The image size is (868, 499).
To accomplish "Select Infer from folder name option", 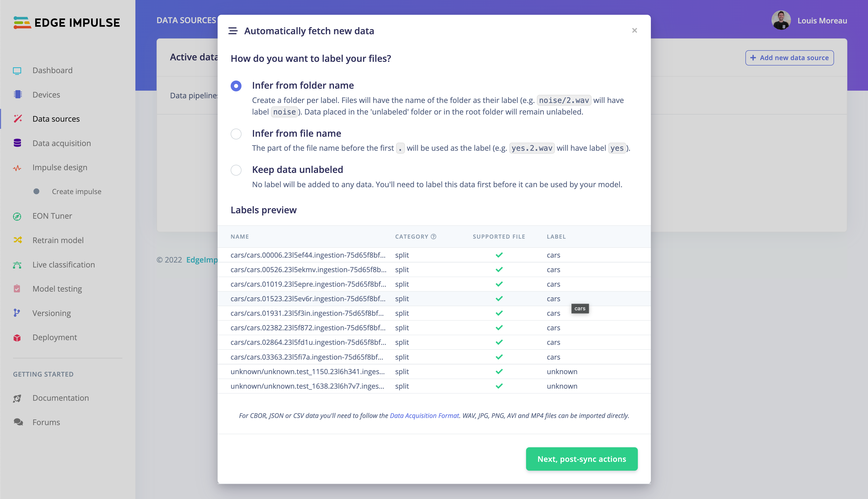I will coord(236,86).
